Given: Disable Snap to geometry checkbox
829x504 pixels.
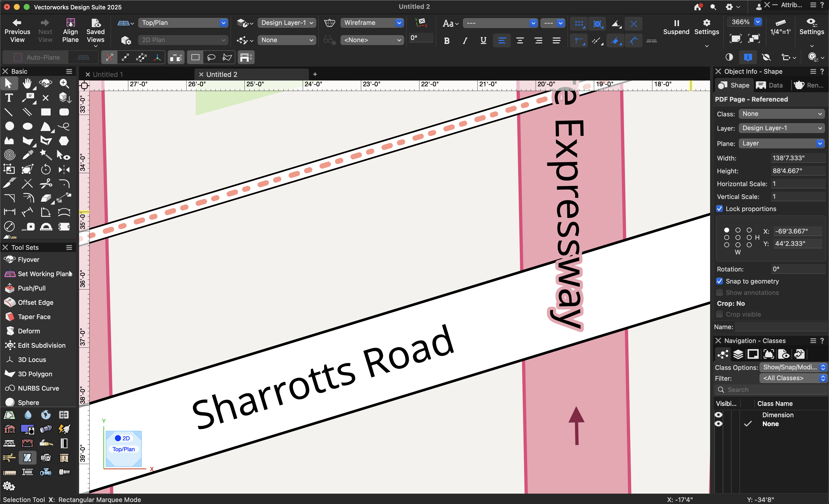Looking at the screenshot, I should point(719,281).
